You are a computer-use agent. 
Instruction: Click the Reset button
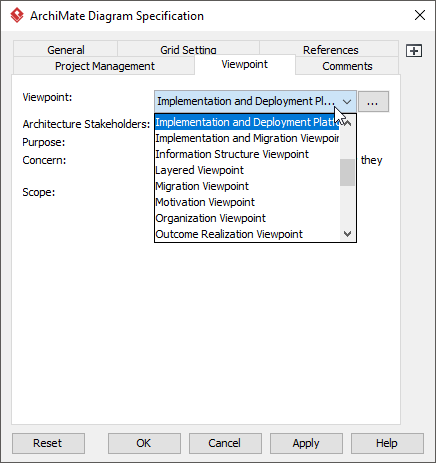[48, 443]
